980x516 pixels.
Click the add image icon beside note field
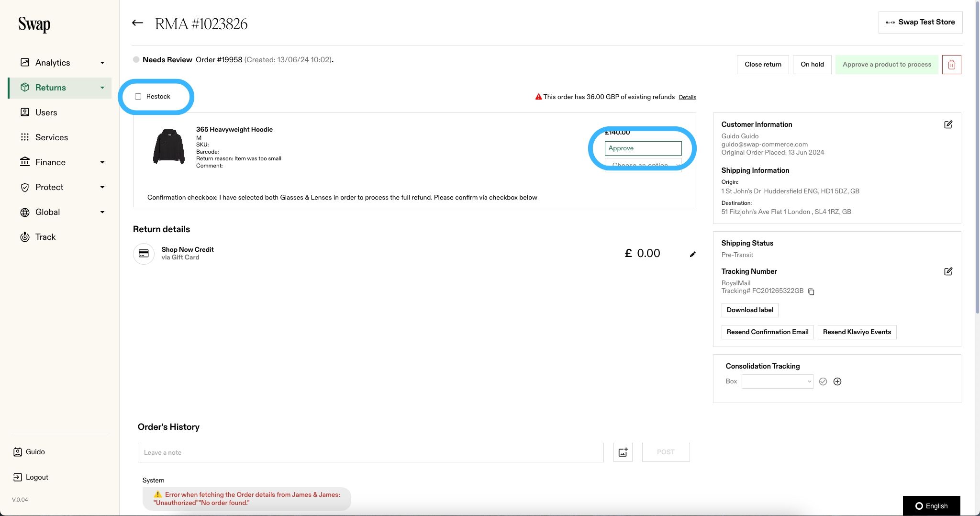623,452
